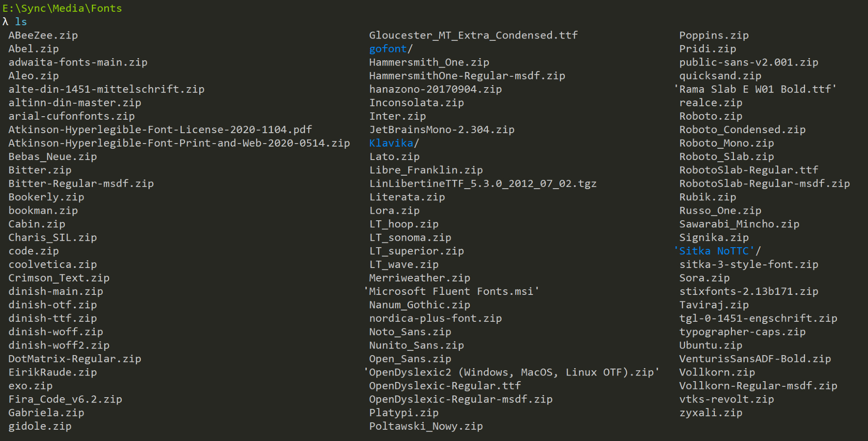Click the gidole.zip file name
Viewport: 868px width, 441px height.
[40, 426]
